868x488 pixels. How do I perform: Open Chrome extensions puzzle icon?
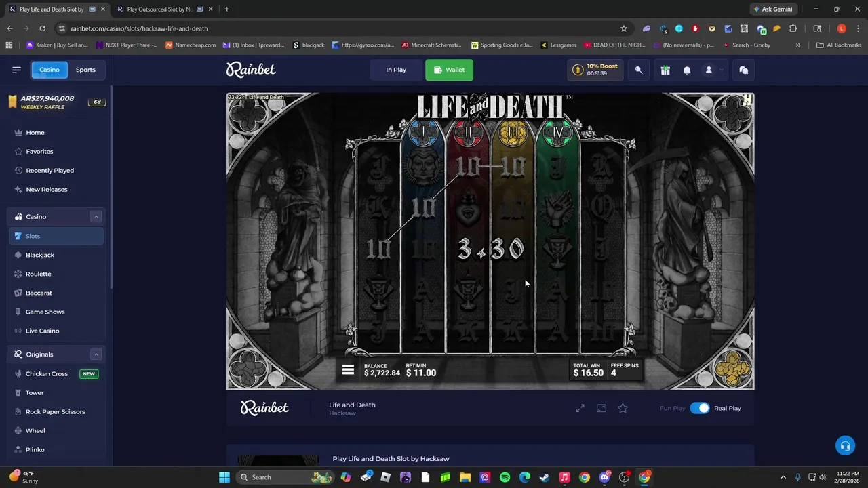click(x=793, y=28)
